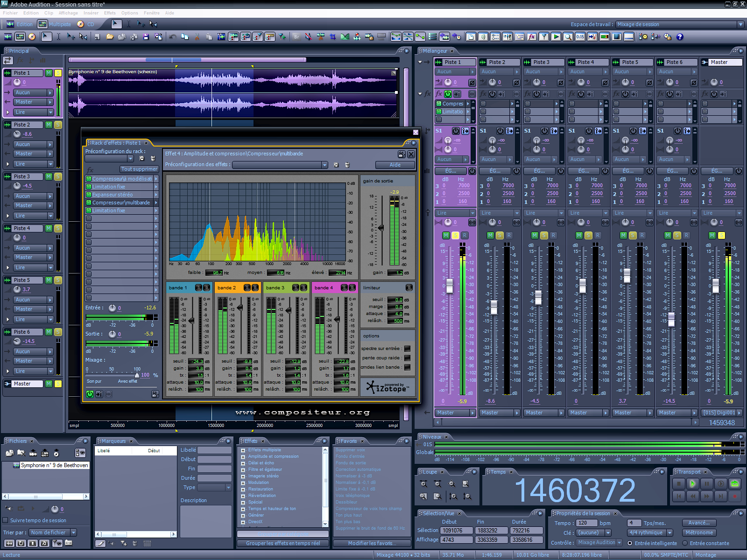The height and width of the screenshot is (560, 747).
Task: Open the Fenêtre menu
Action: click(152, 13)
